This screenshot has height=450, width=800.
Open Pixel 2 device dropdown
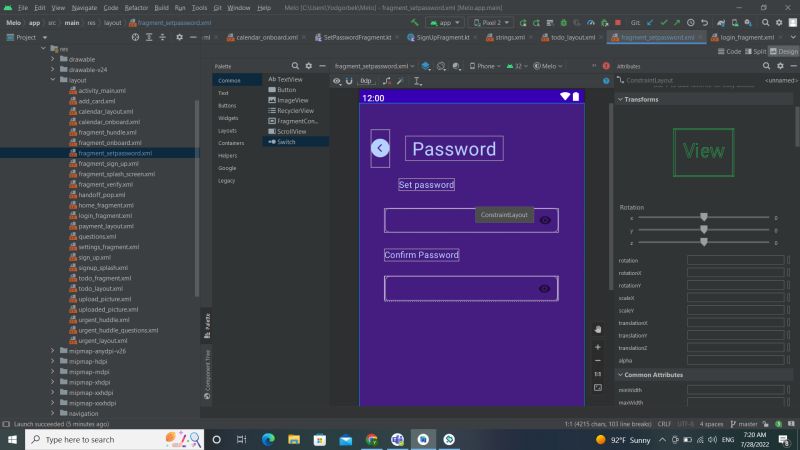491,22
